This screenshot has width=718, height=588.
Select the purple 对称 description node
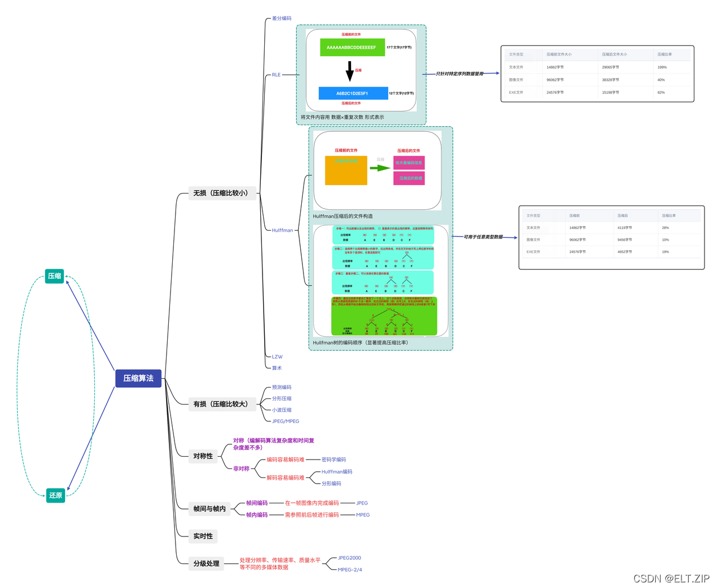pyautogui.click(x=274, y=444)
